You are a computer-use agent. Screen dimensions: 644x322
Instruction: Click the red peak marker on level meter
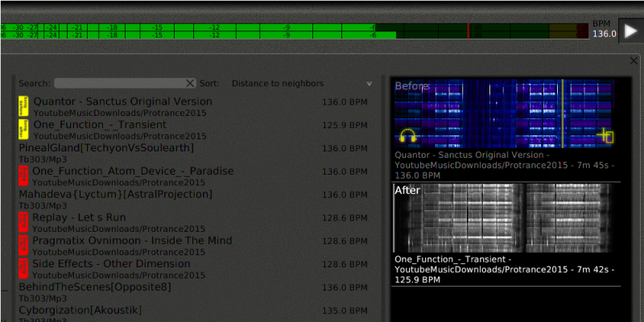(x=469, y=31)
